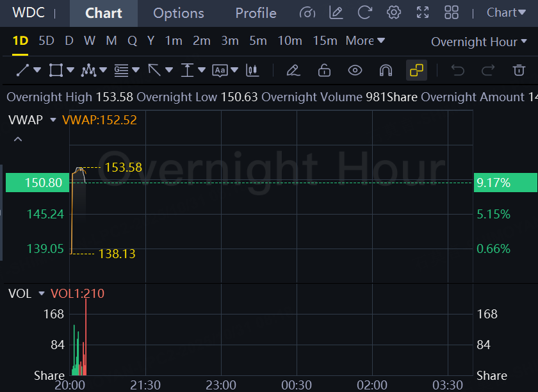This screenshot has width=538, height=392.
Task: Switch to the Profile tab
Action: 256,13
